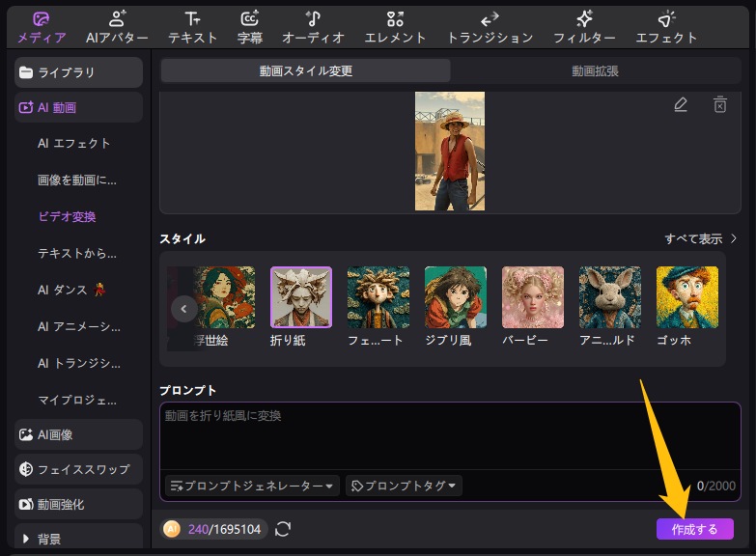Delete uploaded video with trash icon
756x556 pixels.
click(x=719, y=104)
